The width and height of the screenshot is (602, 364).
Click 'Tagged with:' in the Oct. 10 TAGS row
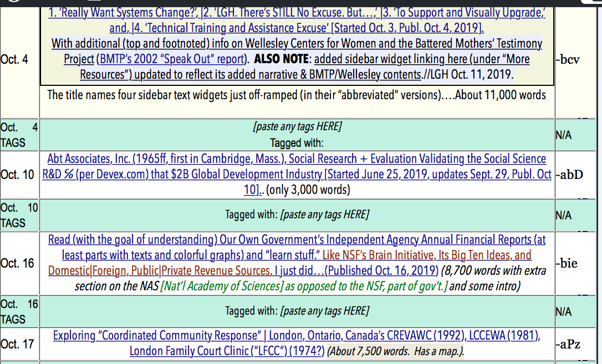pos(252,214)
